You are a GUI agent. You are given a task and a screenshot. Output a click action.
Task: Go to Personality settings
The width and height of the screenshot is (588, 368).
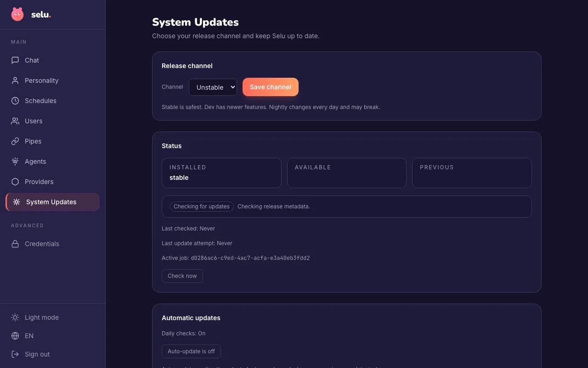(x=52, y=80)
